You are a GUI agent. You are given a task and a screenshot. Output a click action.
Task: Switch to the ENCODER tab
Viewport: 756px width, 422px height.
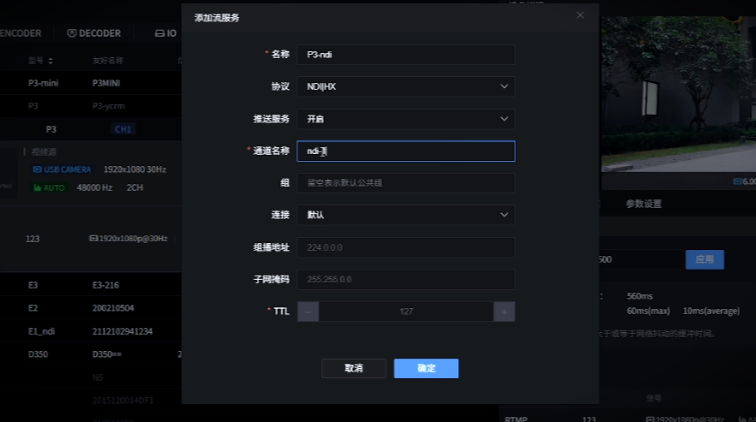(20, 33)
